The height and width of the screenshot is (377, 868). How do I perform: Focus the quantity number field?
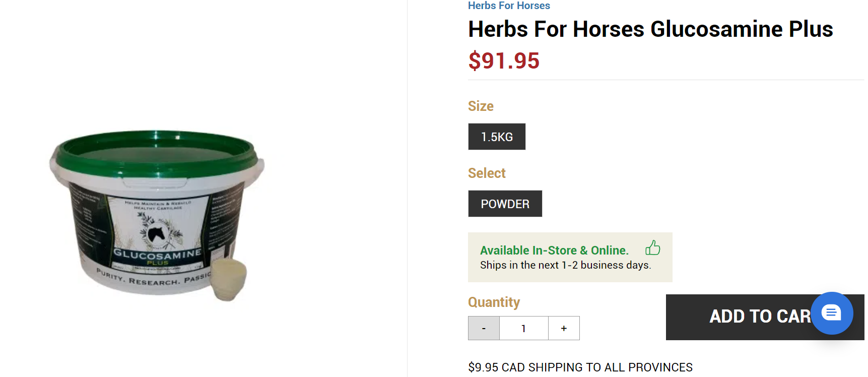click(x=523, y=328)
